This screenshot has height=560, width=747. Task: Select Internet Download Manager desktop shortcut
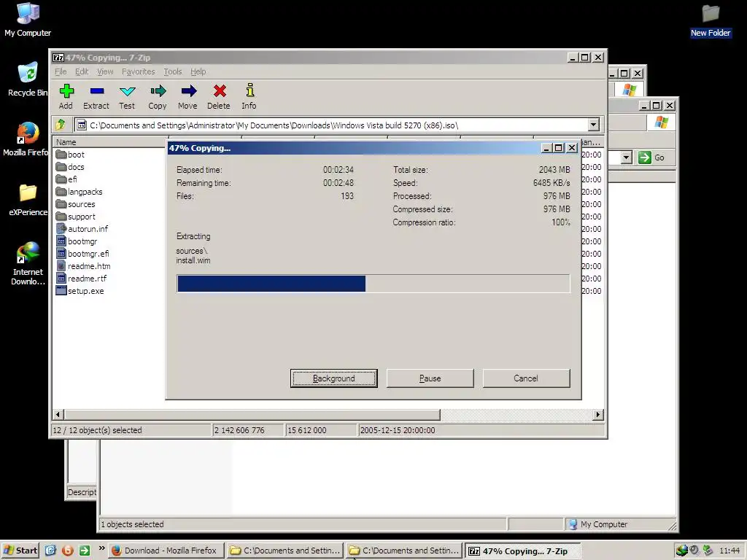click(x=28, y=263)
